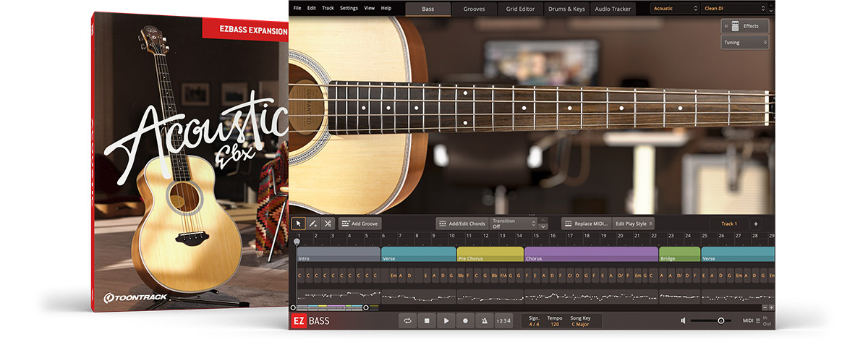Select the pencil draw tool

313,224
